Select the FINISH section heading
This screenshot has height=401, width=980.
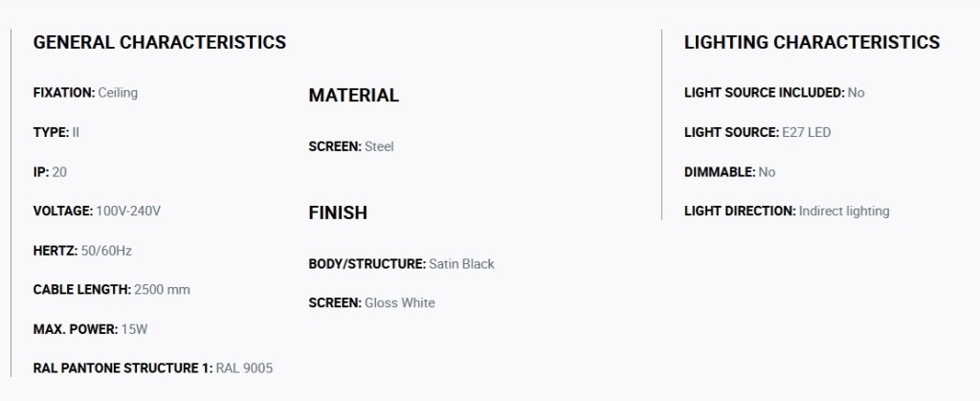338,212
